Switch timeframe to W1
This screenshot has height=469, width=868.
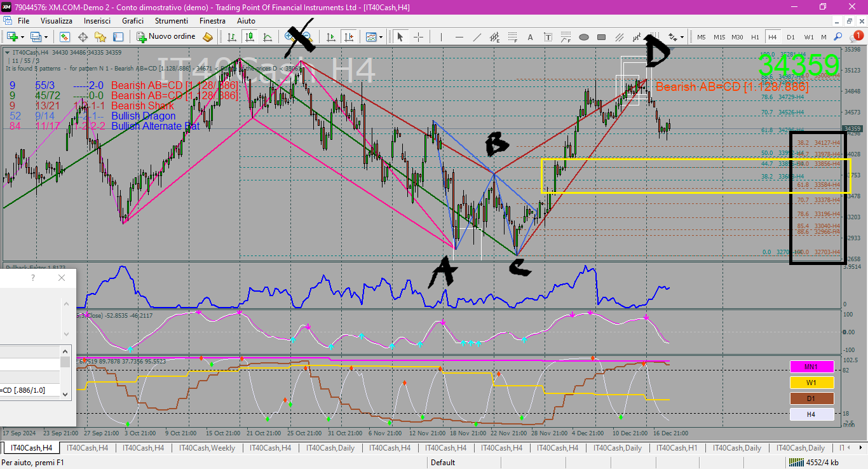809,37
